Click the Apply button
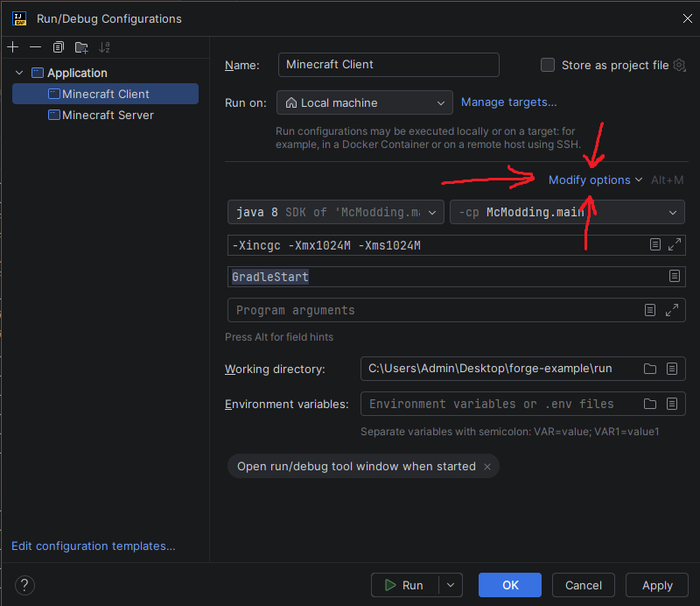 click(657, 585)
